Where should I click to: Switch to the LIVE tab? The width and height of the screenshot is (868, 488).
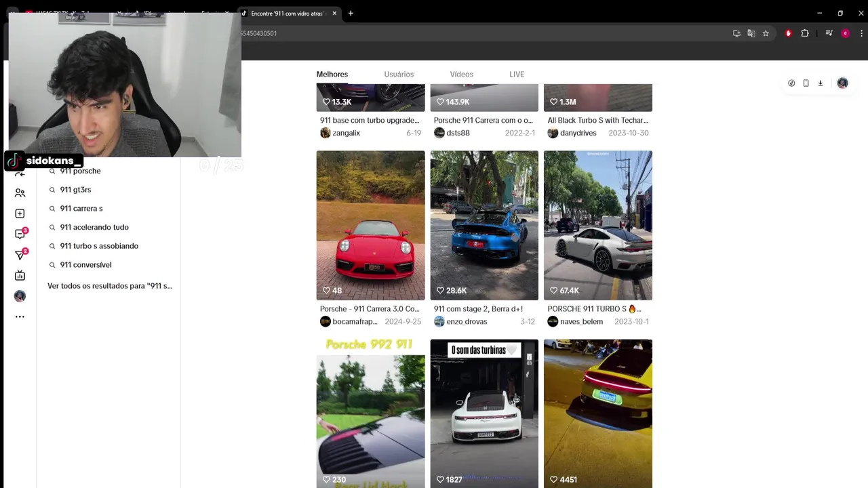pyautogui.click(x=517, y=75)
